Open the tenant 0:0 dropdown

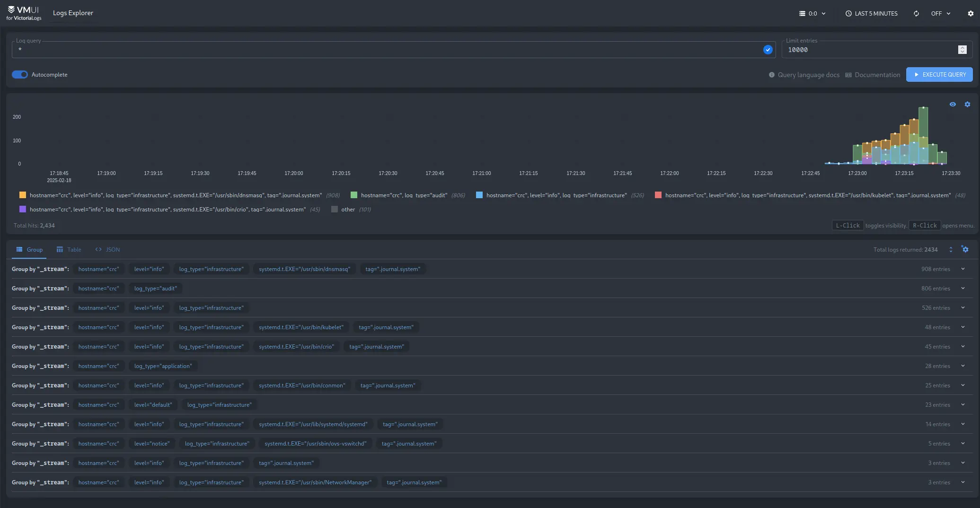812,14
